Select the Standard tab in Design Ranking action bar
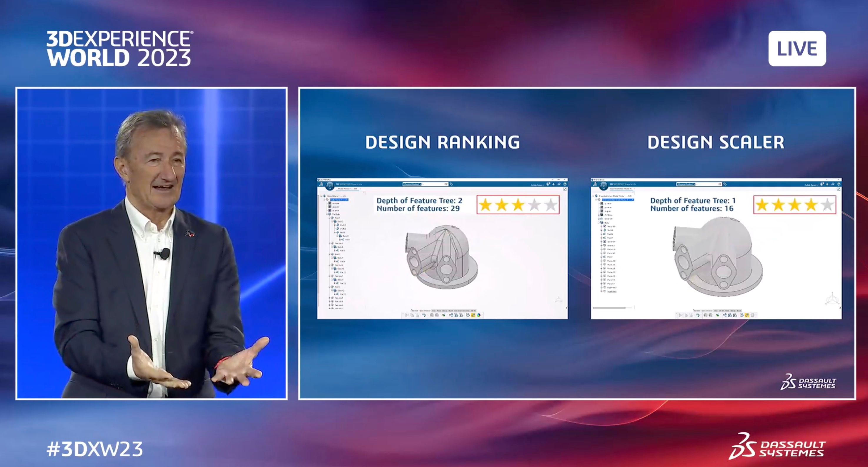 pyautogui.click(x=415, y=311)
